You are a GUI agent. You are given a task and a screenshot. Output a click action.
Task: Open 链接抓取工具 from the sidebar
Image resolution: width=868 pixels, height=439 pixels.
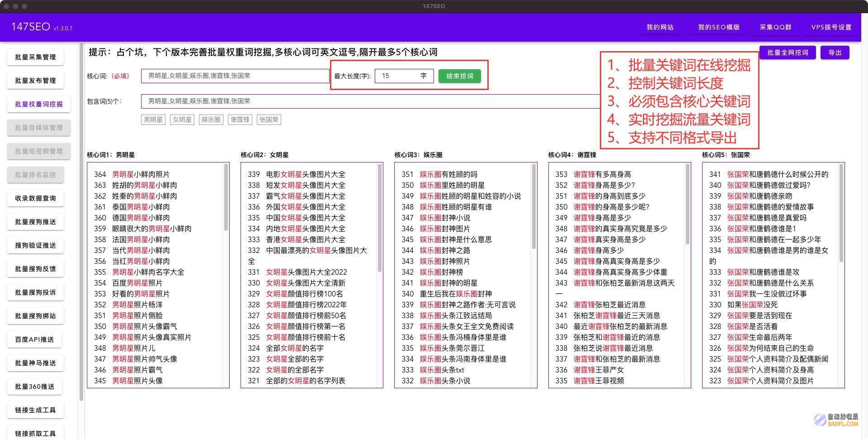(x=35, y=433)
